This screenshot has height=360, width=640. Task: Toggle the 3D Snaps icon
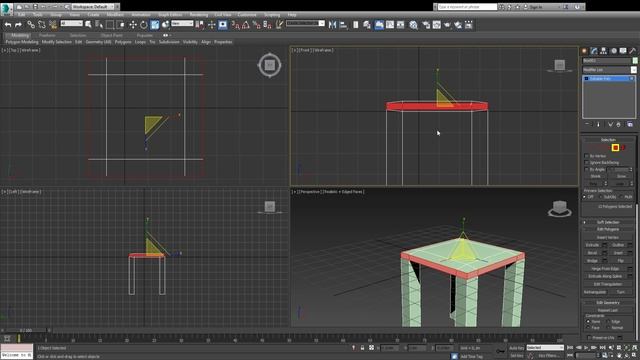coord(236,25)
